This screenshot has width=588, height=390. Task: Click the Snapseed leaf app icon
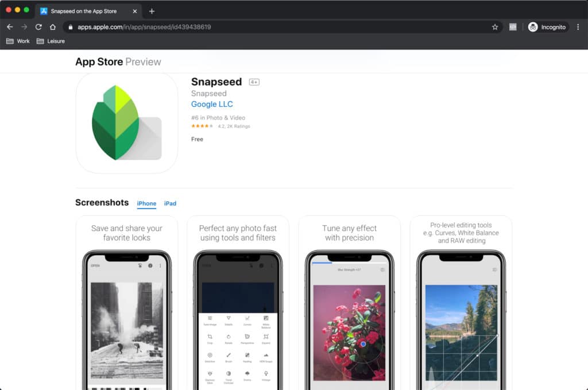(126, 123)
